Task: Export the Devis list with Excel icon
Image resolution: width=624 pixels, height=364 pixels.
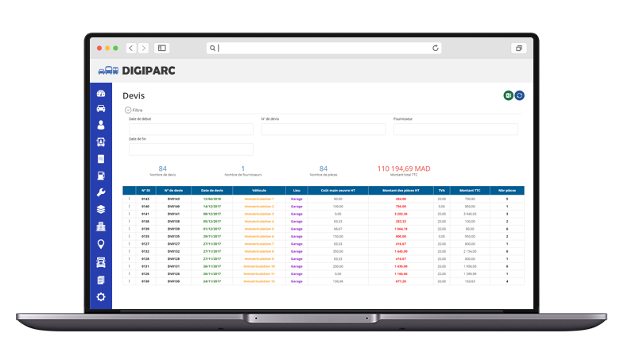Action: tap(508, 95)
